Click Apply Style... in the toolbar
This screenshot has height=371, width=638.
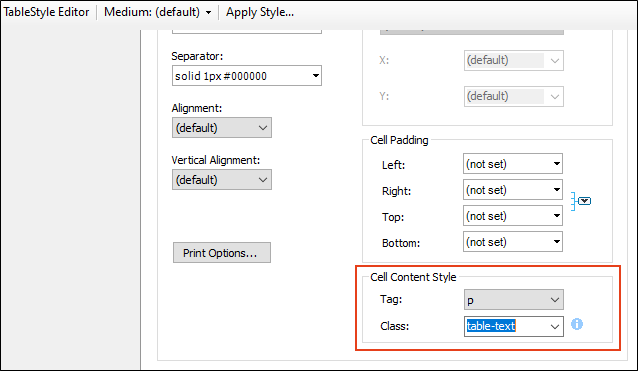point(260,12)
